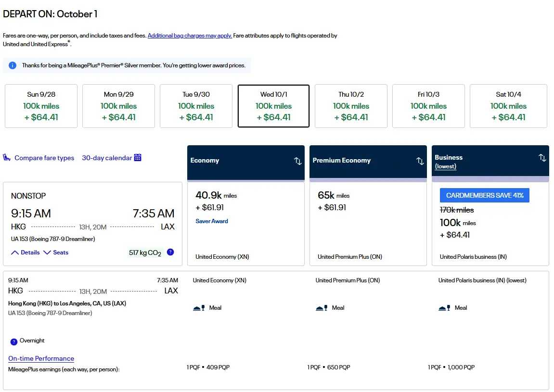This screenshot has height=392, width=554.
Task: Click the struck-through 170k miles price
Action: (457, 210)
